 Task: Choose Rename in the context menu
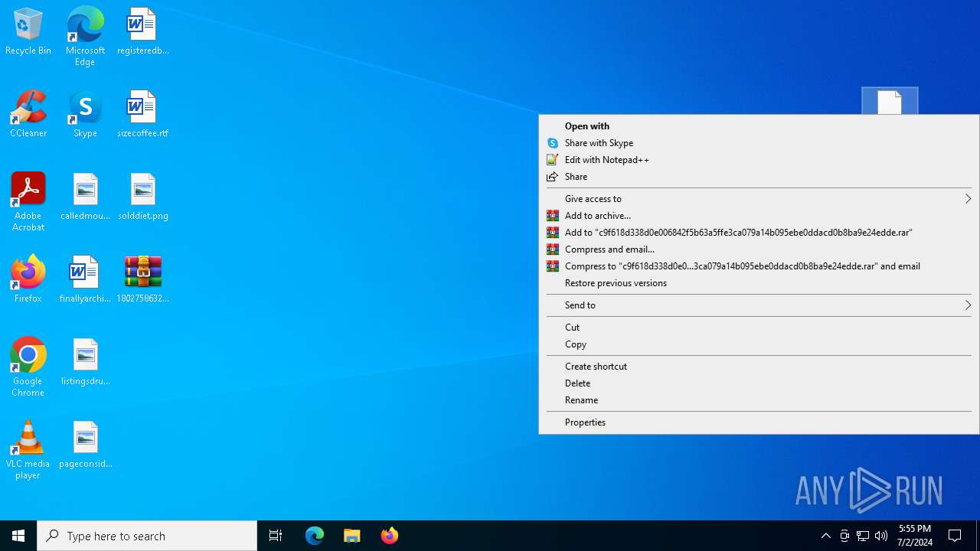(759, 400)
